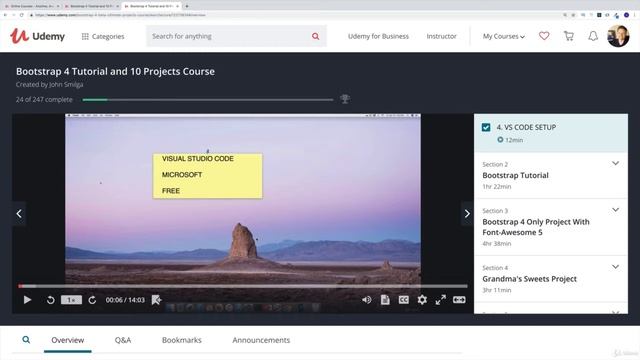Open video settings gear
The height and width of the screenshot is (360, 640).
(x=422, y=300)
